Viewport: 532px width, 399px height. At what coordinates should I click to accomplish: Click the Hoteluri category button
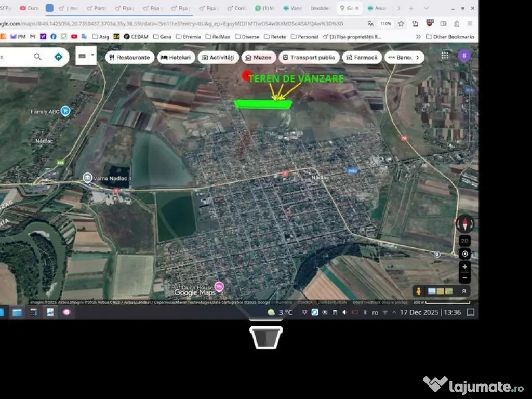click(x=176, y=58)
